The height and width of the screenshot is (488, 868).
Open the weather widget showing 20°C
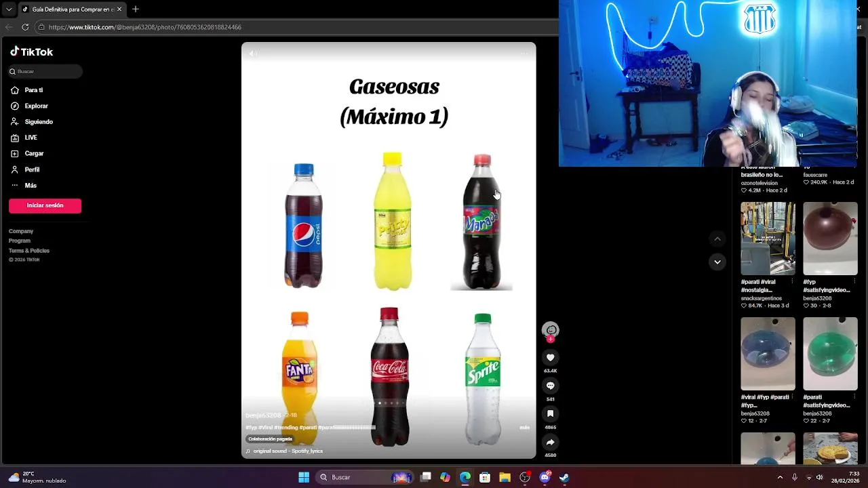pyautogui.click(x=37, y=477)
